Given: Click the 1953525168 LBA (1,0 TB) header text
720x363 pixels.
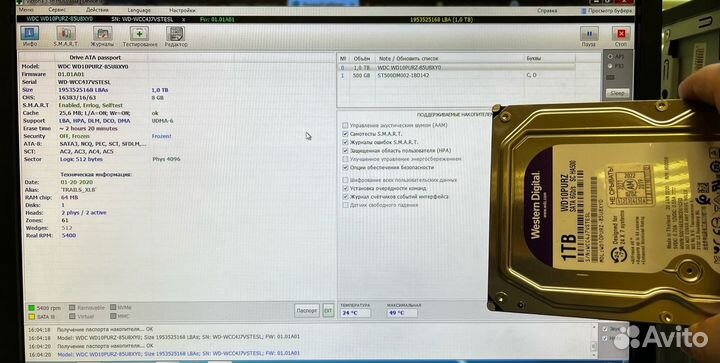Looking at the screenshot, I should point(441,19).
